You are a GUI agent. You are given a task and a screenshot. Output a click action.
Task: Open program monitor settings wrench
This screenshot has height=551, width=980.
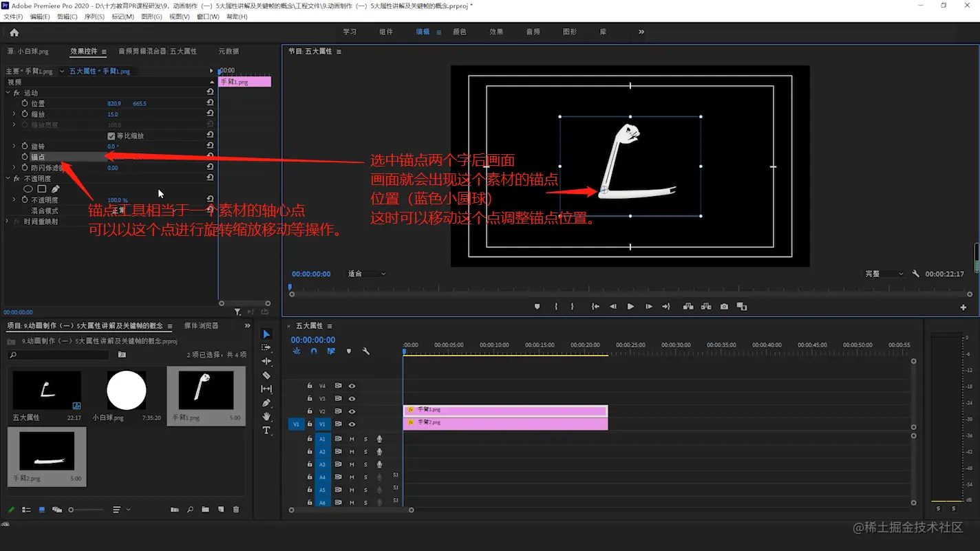[x=915, y=274]
